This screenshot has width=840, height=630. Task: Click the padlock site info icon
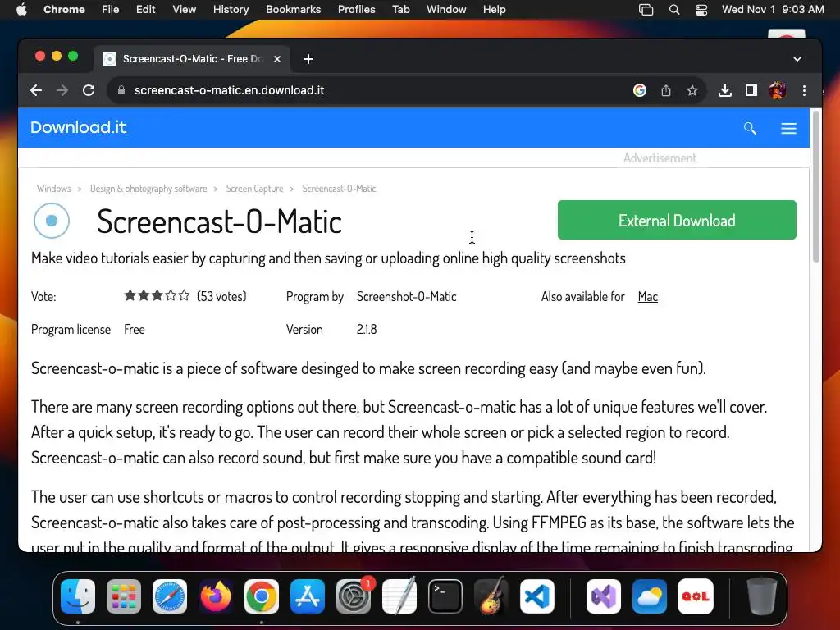tap(121, 90)
